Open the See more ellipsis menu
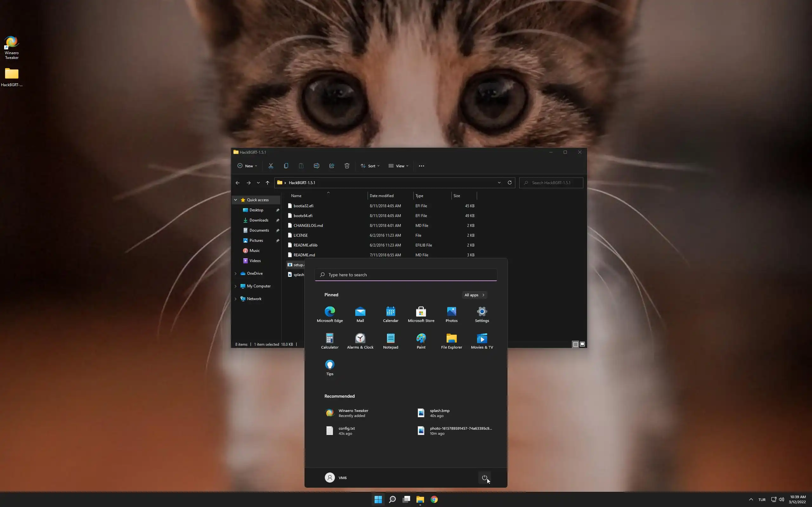 tap(422, 166)
